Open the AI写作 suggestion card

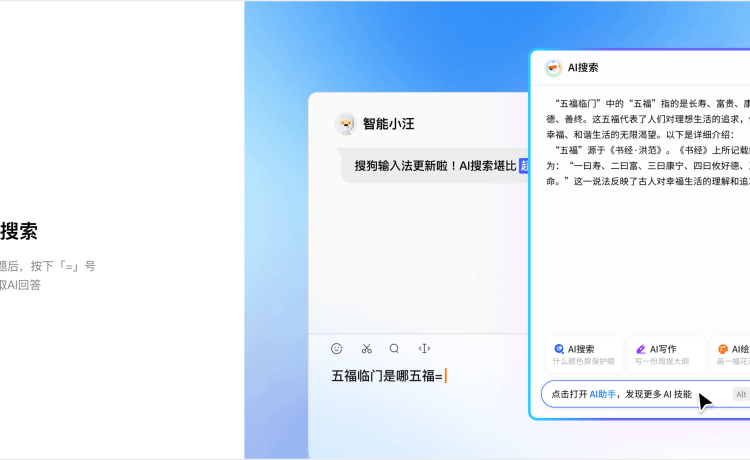coord(666,354)
